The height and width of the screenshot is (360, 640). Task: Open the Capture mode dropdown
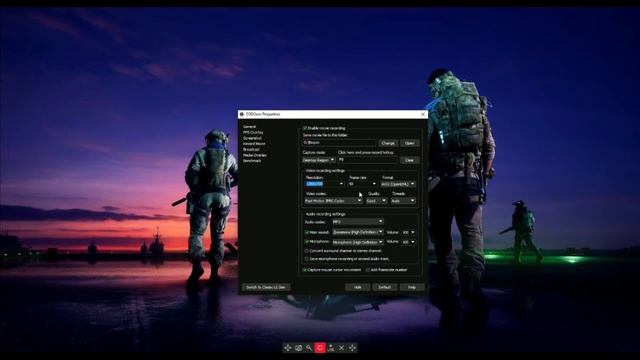coord(319,160)
